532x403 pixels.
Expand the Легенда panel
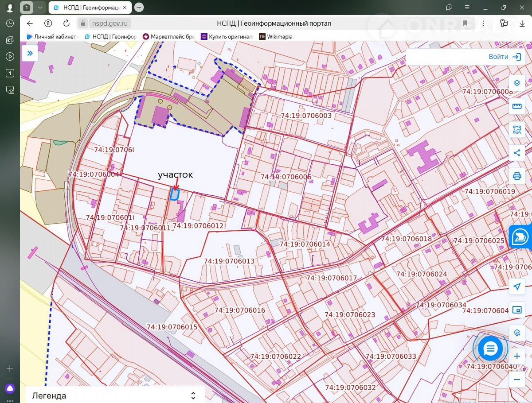point(193,395)
